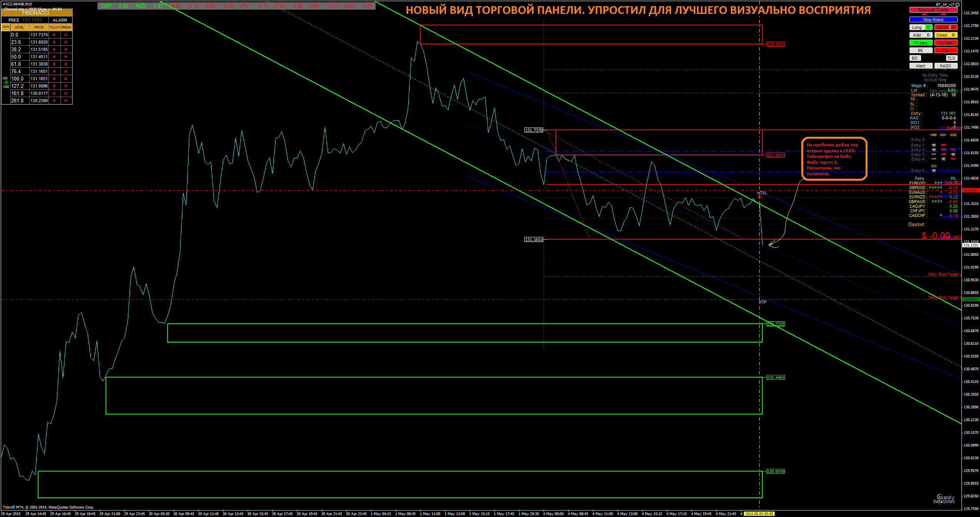The height and width of the screenshot is (517, 980).
Task: Click the Manual Trade button
Action: (933, 10)
